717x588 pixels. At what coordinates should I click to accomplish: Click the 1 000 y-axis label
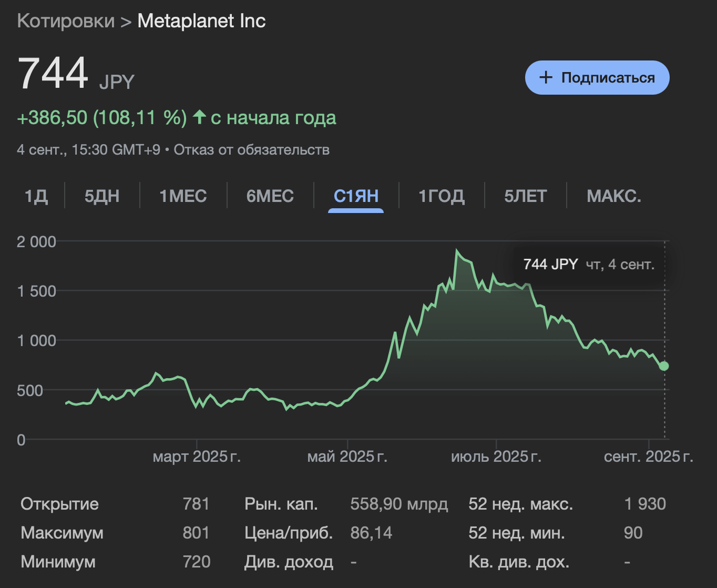point(36,341)
